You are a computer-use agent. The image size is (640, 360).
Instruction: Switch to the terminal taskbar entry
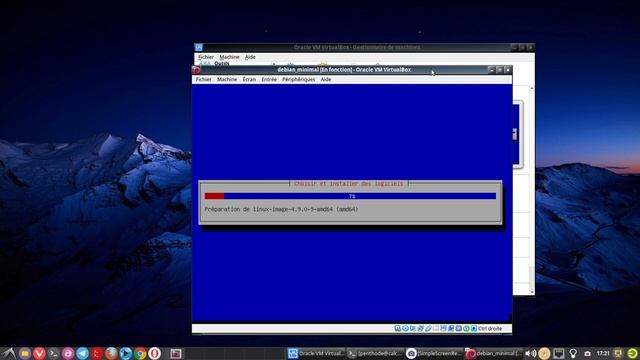375,353
